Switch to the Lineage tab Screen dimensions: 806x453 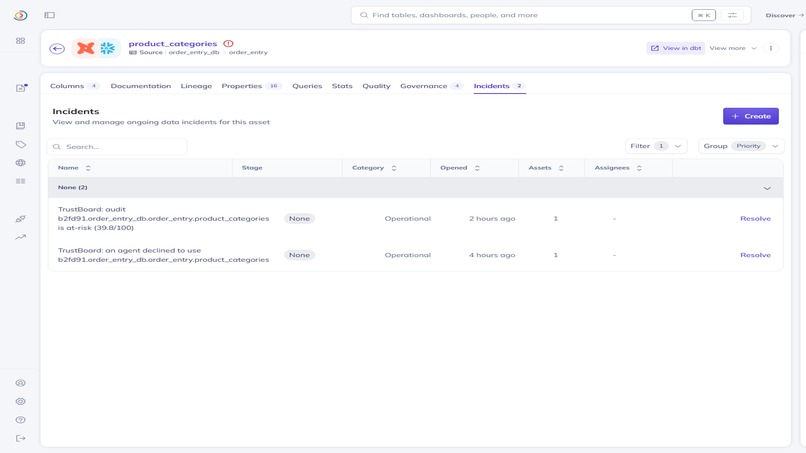pos(196,86)
